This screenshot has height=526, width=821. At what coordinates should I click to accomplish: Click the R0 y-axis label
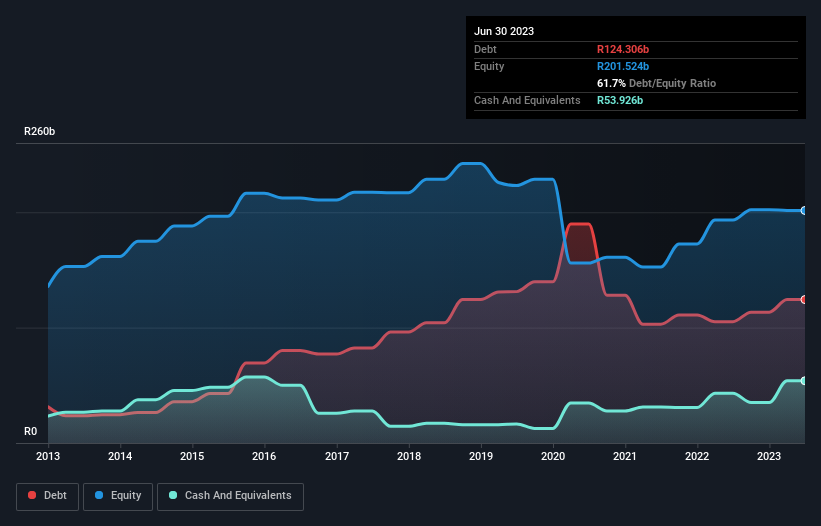point(30,431)
